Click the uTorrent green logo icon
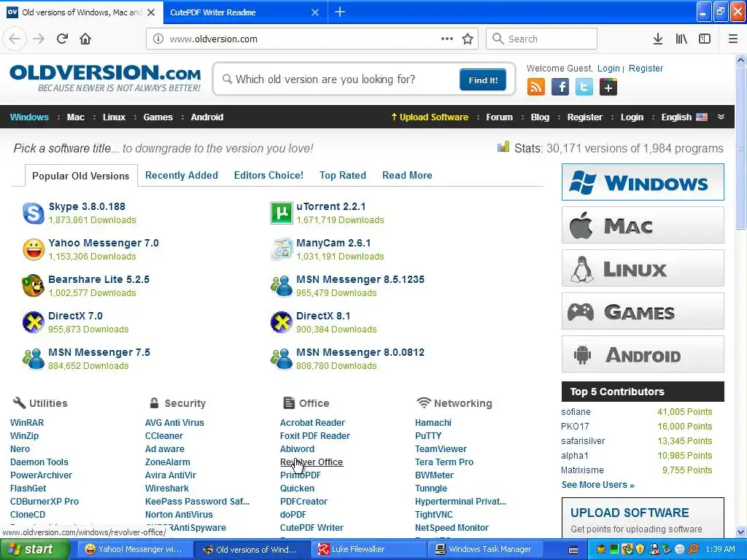 click(x=282, y=213)
